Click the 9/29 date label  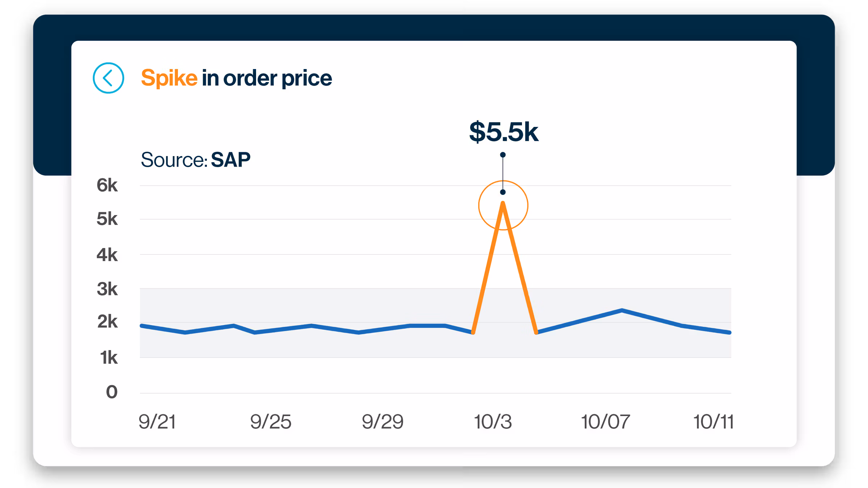383,422
